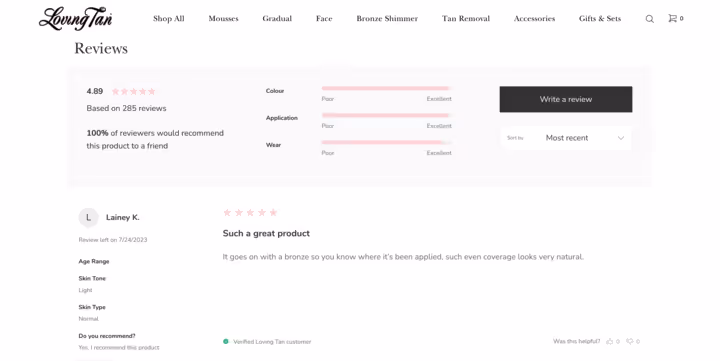This screenshot has height=361, width=720.
Task: Click the Reviews heading
Action: [x=101, y=48]
